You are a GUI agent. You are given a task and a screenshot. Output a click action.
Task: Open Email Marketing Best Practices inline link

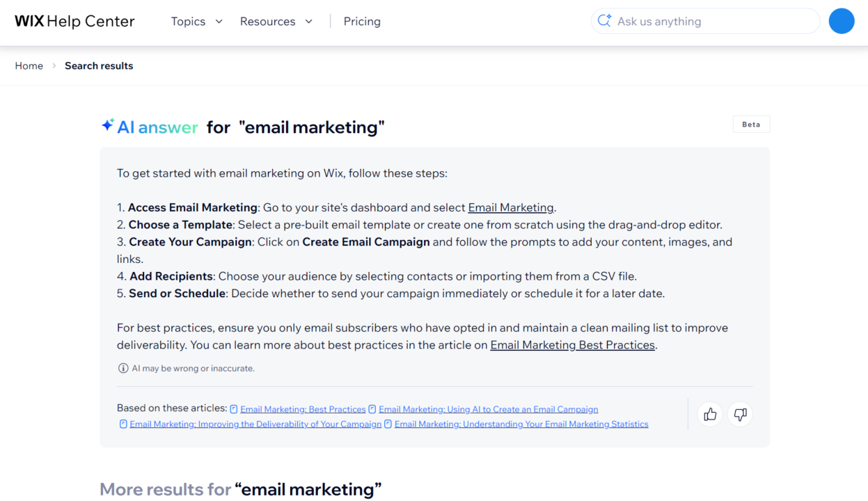point(572,345)
